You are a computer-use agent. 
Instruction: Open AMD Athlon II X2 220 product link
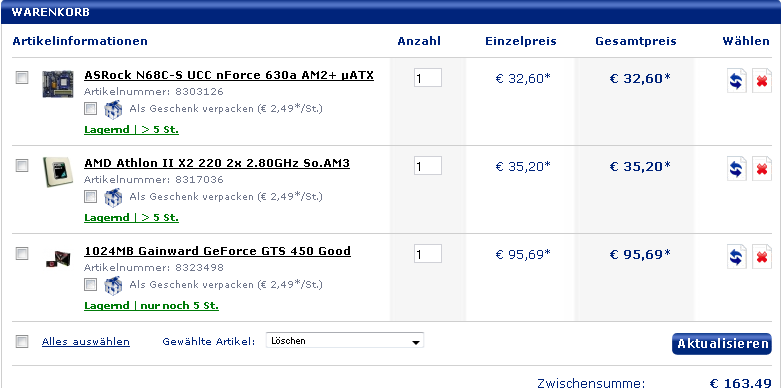coord(217,163)
